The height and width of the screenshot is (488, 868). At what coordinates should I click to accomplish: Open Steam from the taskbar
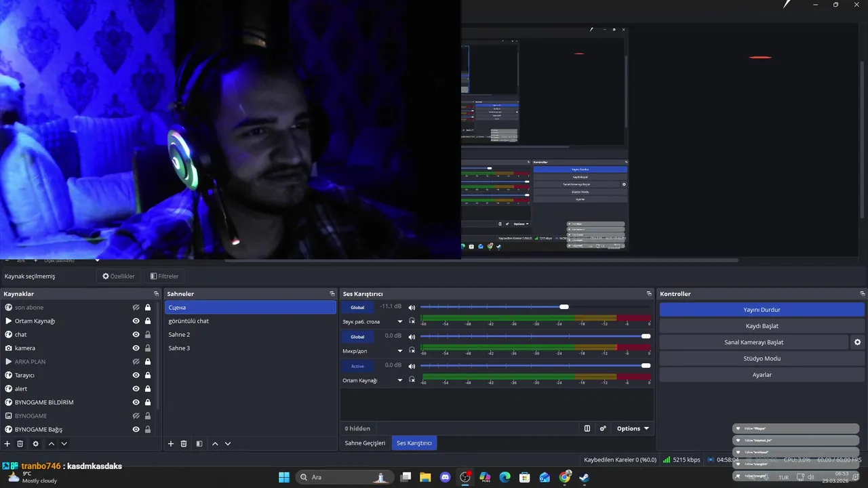click(584, 477)
